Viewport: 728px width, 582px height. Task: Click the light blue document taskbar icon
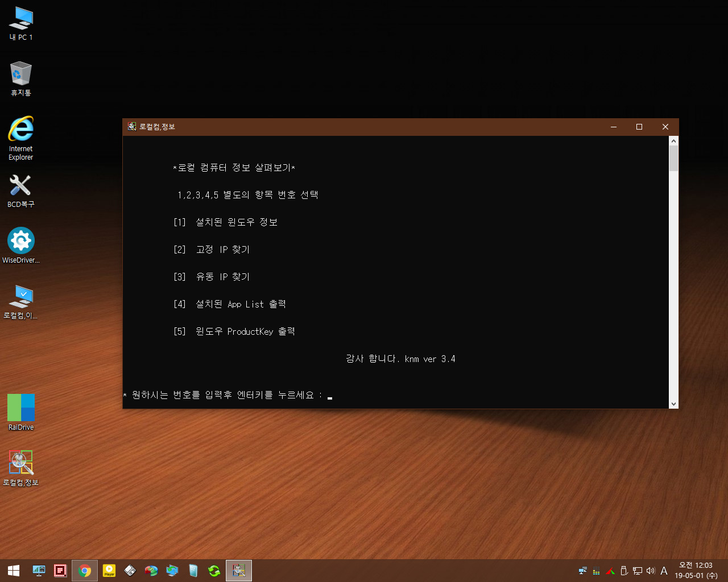[x=193, y=571]
